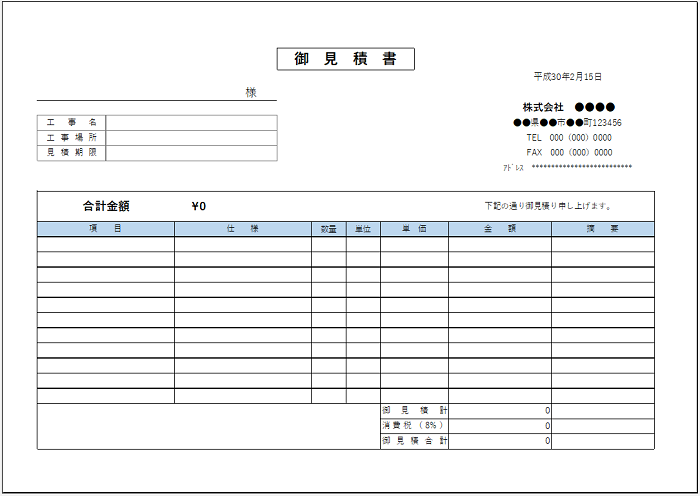Image resolution: width=700 pixels, height=496 pixels.
Task: Click the input cell next to 工事名
Action: point(190,123)
